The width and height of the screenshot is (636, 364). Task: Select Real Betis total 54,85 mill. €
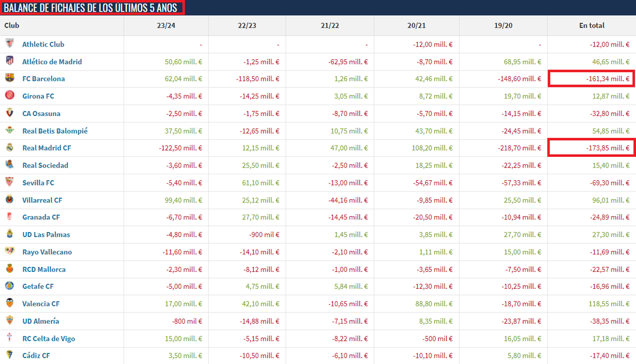coord(610,131)
